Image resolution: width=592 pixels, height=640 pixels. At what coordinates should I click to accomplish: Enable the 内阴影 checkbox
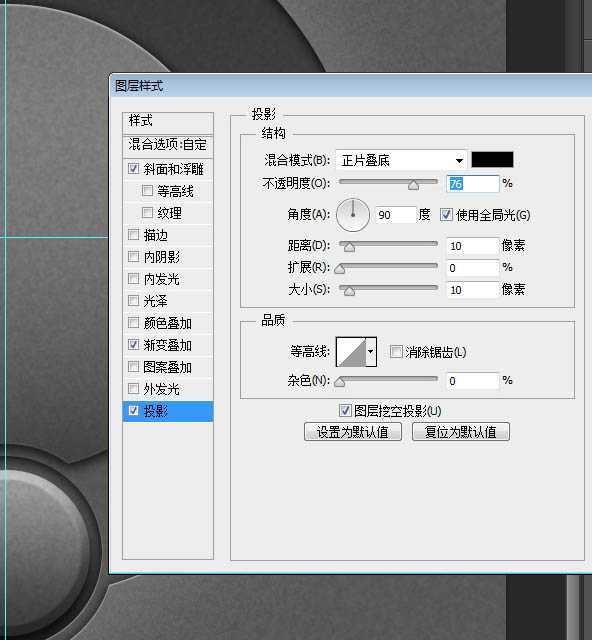pyautogui.click(x=134, y=257)
